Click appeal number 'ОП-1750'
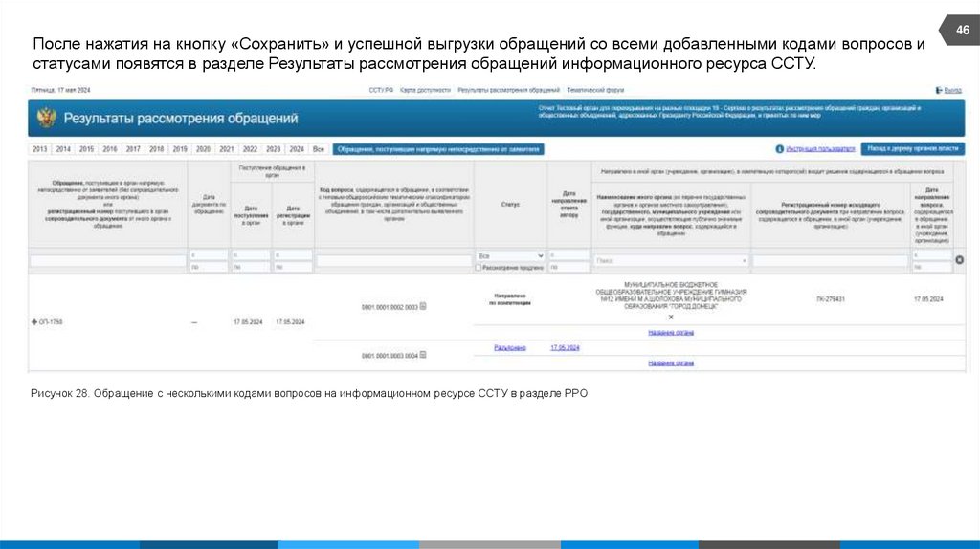This screenshot has width=980, height=549. [51, 322]
